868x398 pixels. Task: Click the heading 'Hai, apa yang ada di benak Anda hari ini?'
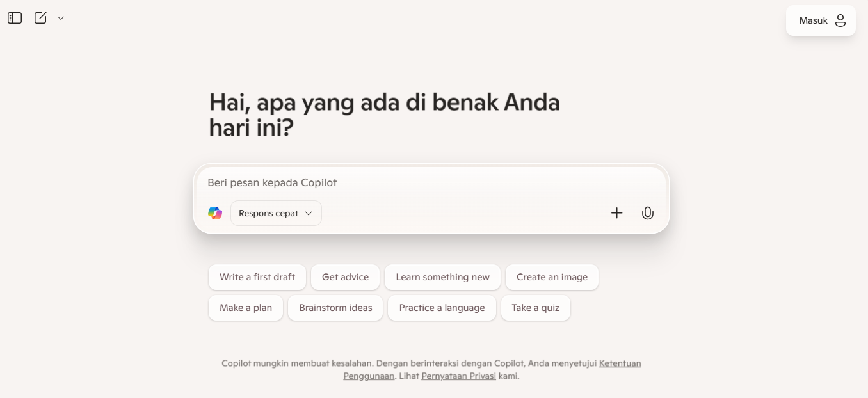pyautogui.click(x=384, y=115)
